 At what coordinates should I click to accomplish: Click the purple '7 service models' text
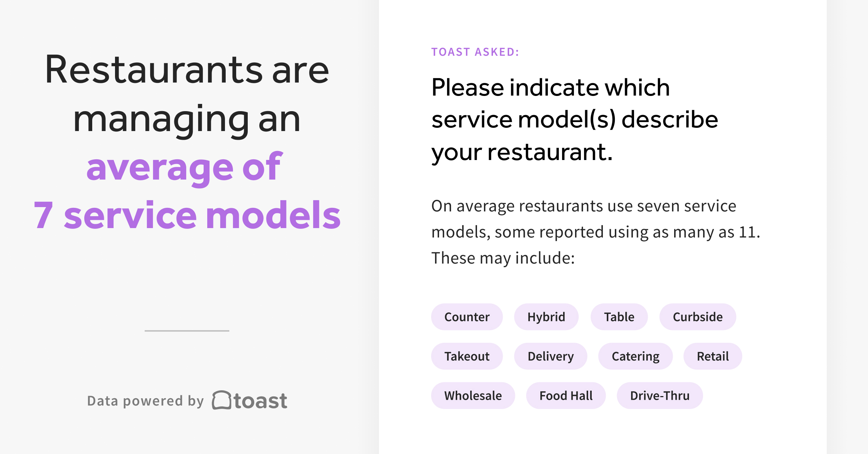187,215
